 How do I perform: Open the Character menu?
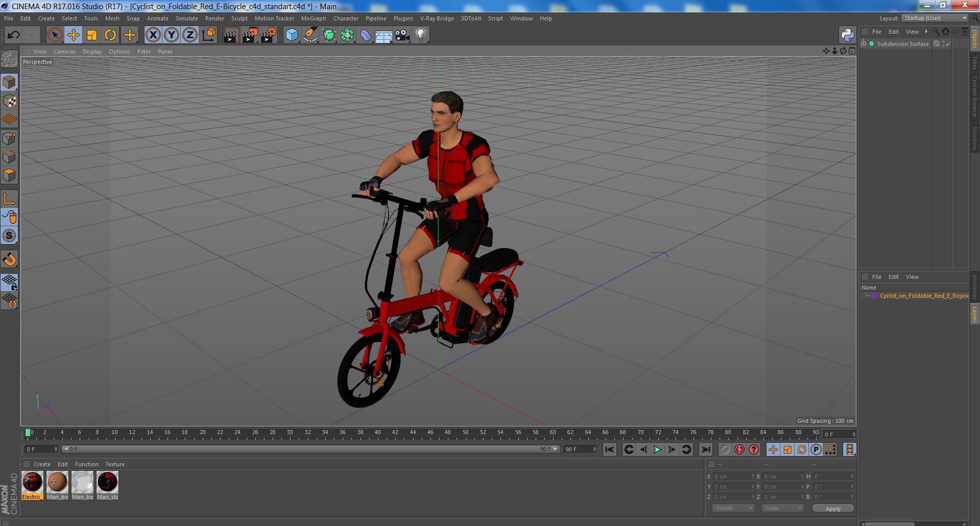pos(346,18)
